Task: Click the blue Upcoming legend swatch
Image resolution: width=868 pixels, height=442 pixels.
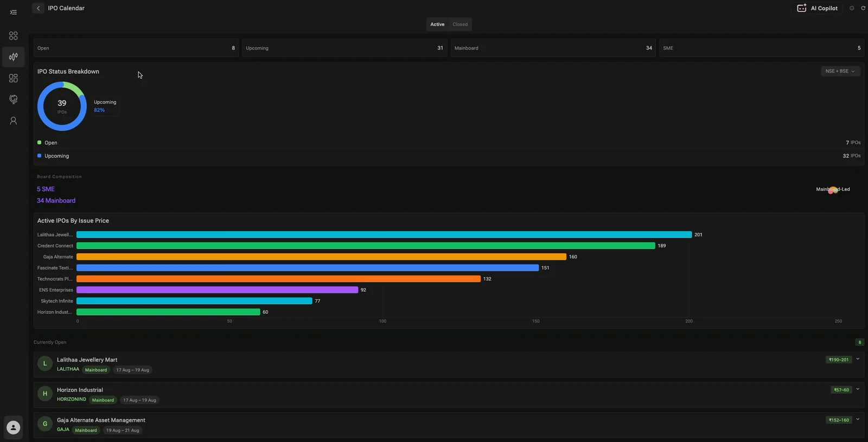Action: click(39, 156)
